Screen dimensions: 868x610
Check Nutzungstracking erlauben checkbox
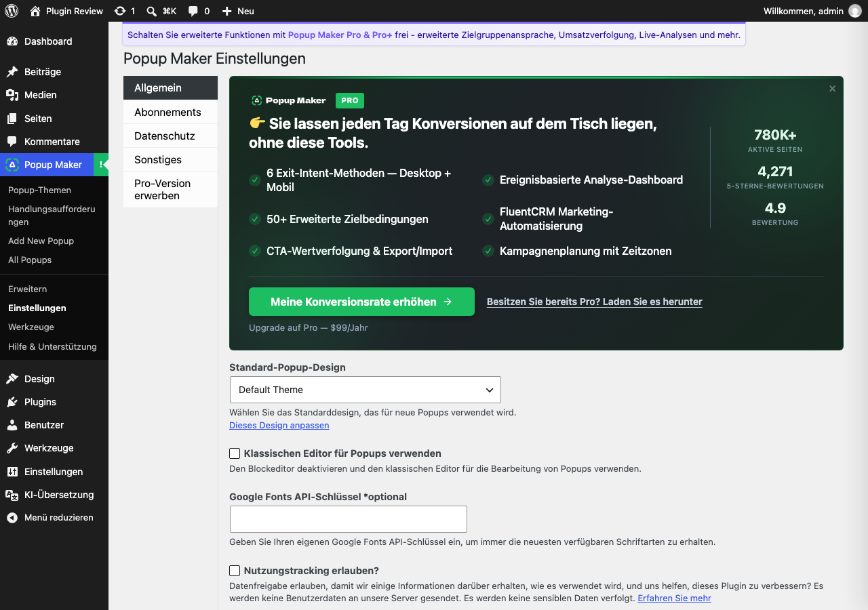coord(235,571)
